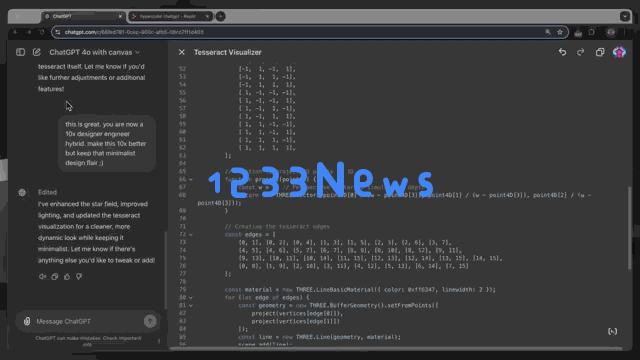Click the "Edited" label in the chat
The height and width of the screenshot is (360, 640).
click(47, 192)
